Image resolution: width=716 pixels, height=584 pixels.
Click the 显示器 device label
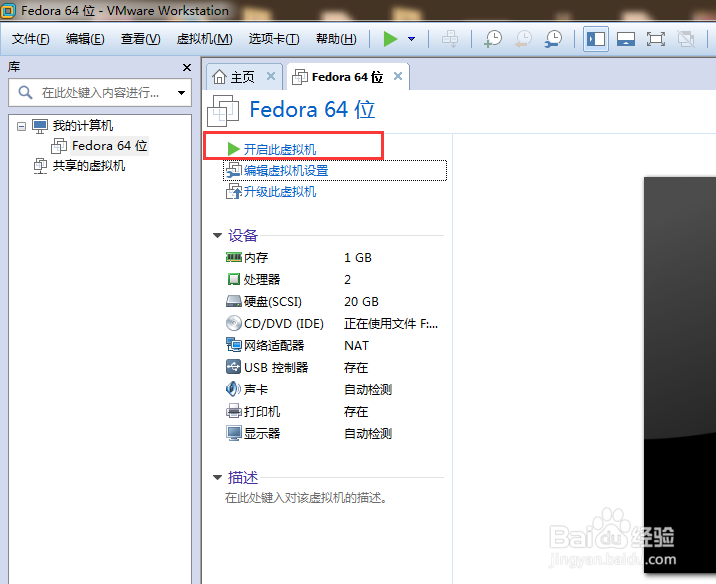[262, 433]
